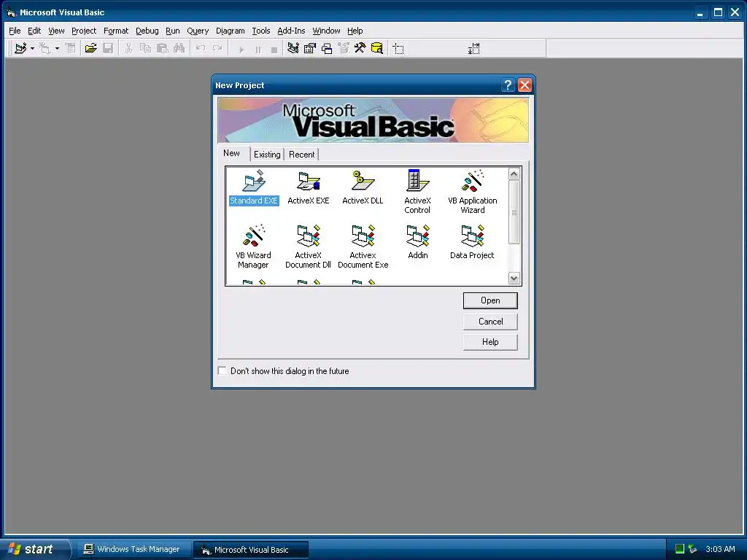Click the Break pause button
747x560 pixels.
(258, 49)
